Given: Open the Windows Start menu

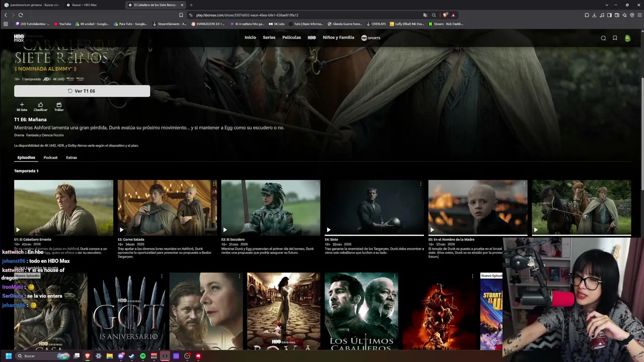Looking at the screenshot, I should tap(8, 356).
